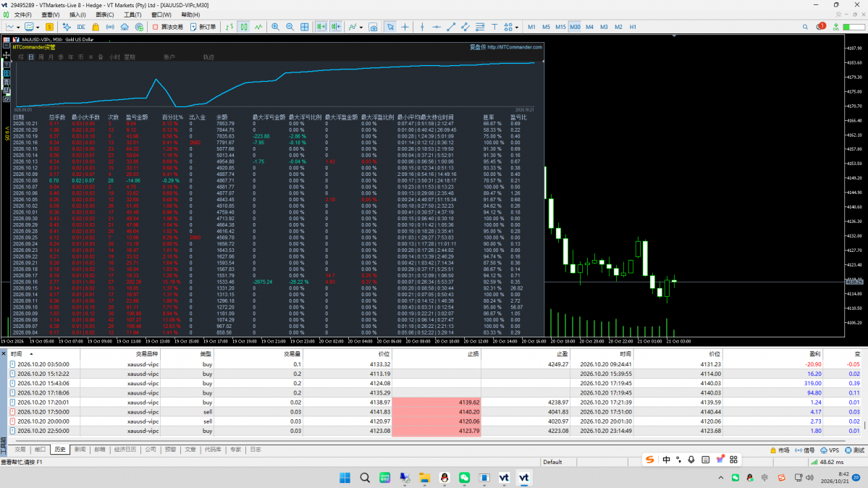868x488 pixels.
Task: Switch to the 经济日历 calendar tab
Action: point(125,450)
